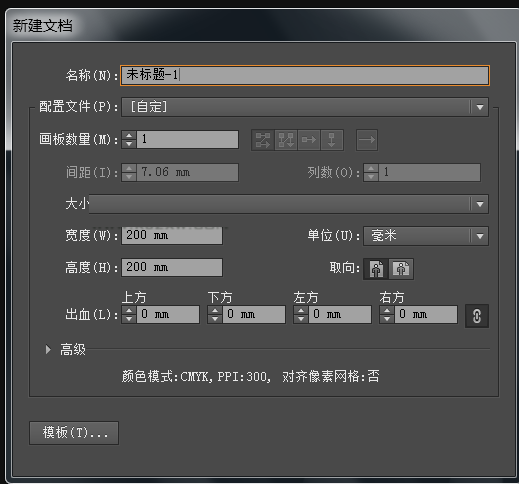
Task: Click the 高度 height field
Action: point(172,267)
